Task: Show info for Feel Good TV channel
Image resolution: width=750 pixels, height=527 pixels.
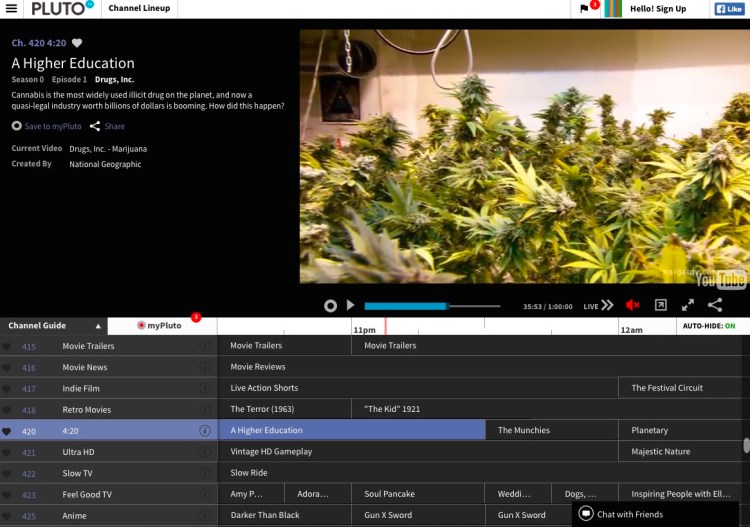Action: click(x=205, y=494)
